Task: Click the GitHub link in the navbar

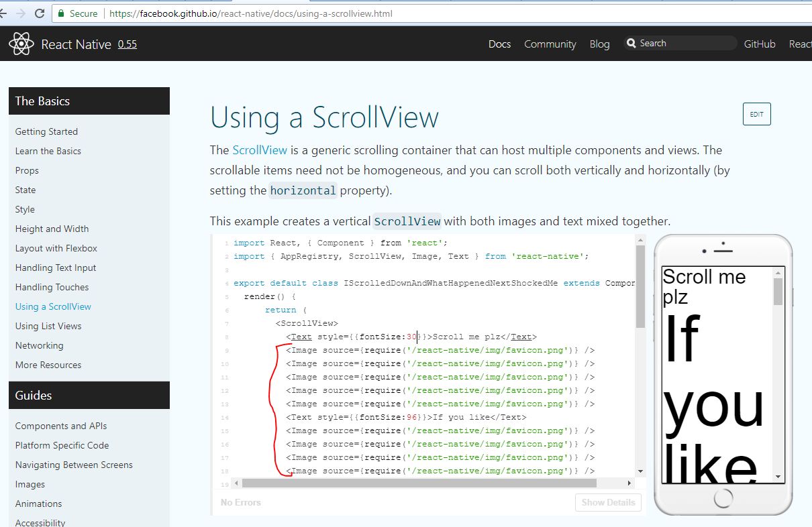Action: coord(759,44)
